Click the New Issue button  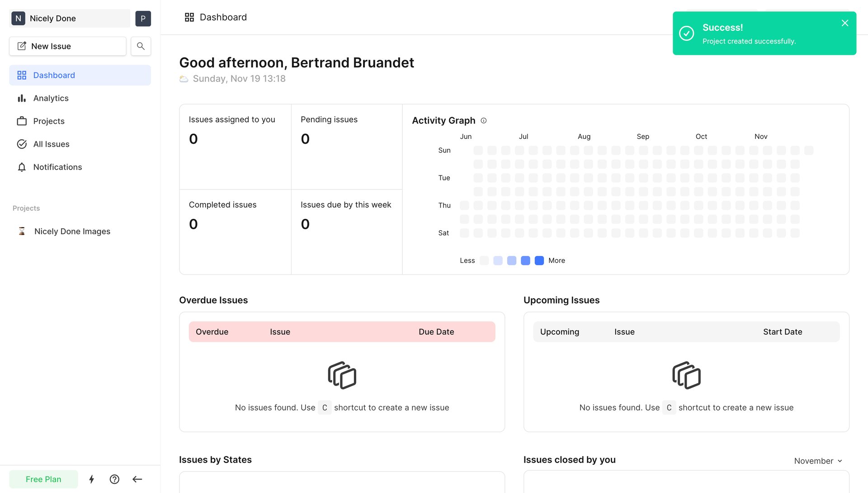[x=67, y=46]
